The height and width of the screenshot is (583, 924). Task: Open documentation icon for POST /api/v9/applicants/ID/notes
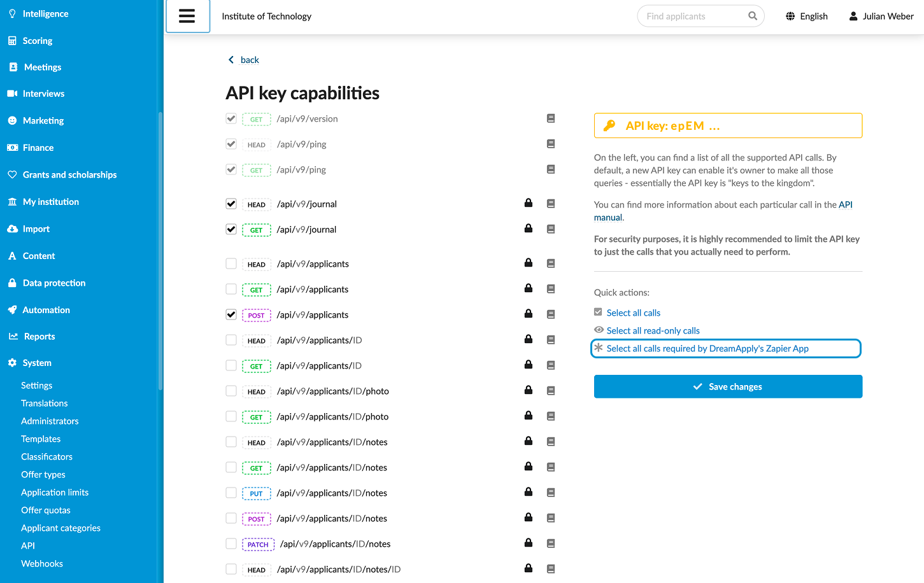[551, 518]
